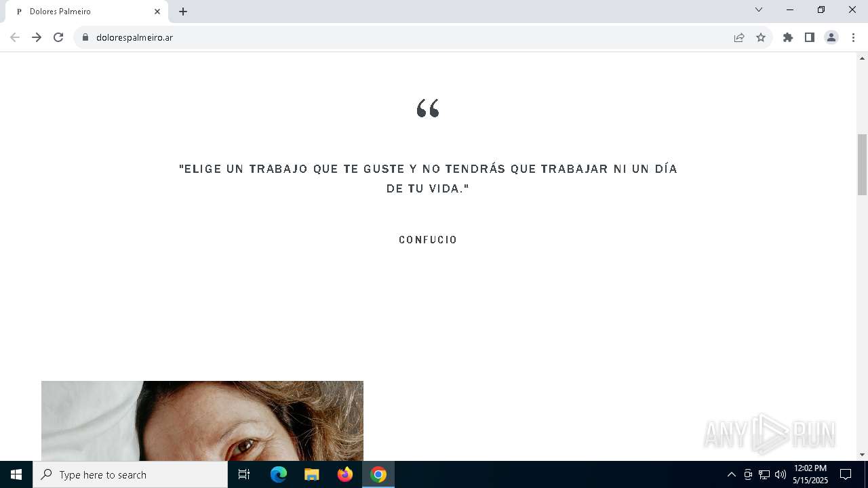Image resolution: width=868 pixels, height=488 pixels.
Task: View site information padlock icon
Action: [x=85, y=37]
